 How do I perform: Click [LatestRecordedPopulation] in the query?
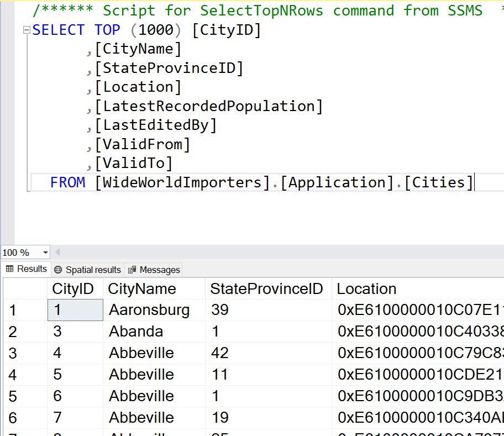click(209, 106)
